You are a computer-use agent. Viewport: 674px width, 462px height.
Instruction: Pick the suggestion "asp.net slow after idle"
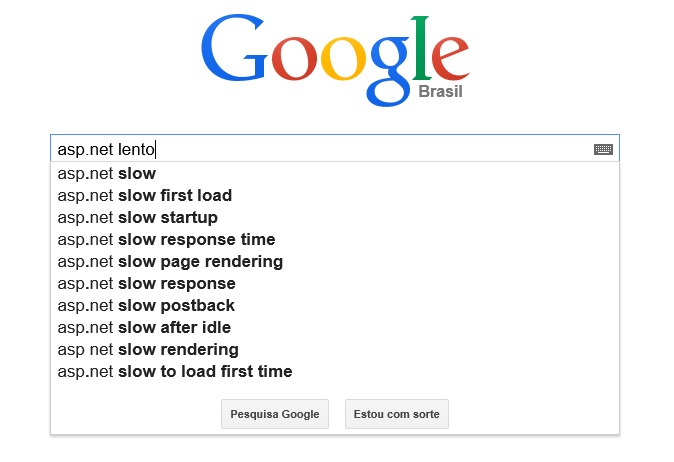pyautogui.click(x=145, y=328)
